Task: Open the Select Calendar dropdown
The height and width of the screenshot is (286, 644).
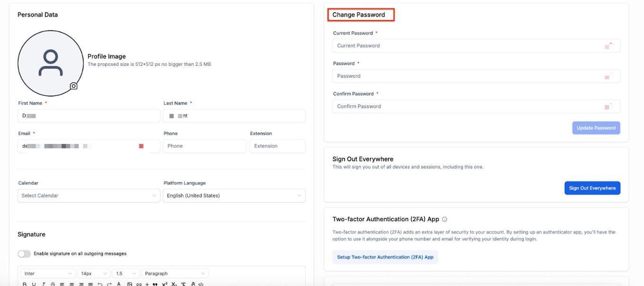Action: pos(89,196)
